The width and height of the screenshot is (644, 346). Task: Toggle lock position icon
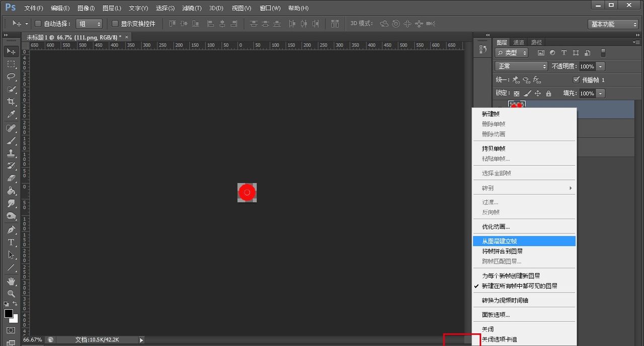(538, 93)
